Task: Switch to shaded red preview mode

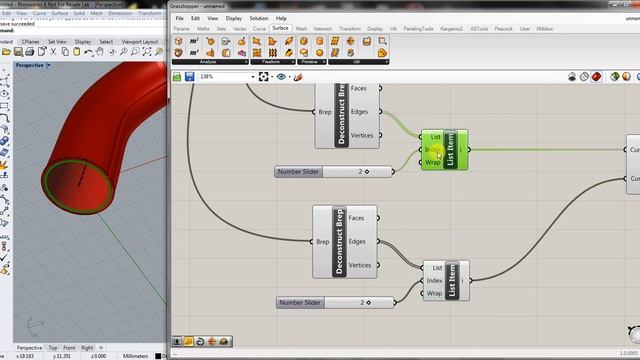Action: pos(596,77)
